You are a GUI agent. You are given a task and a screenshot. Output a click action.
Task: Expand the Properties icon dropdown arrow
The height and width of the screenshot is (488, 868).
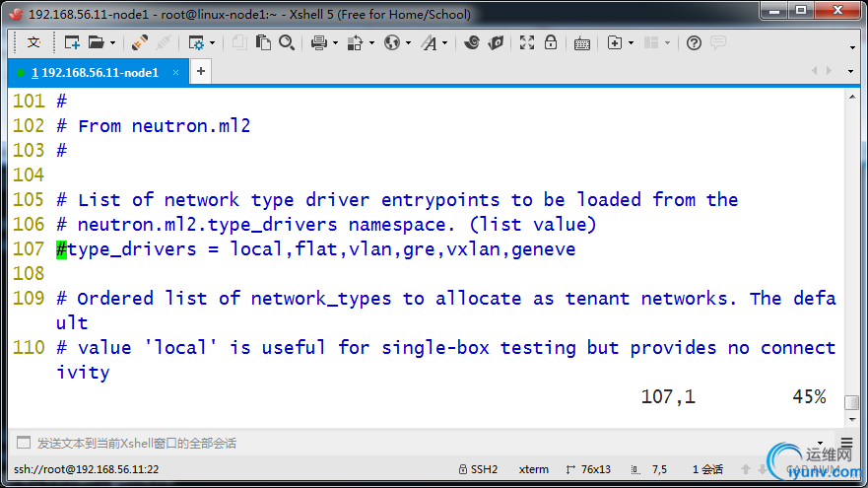pyautogui.click(x=212, y=42)
